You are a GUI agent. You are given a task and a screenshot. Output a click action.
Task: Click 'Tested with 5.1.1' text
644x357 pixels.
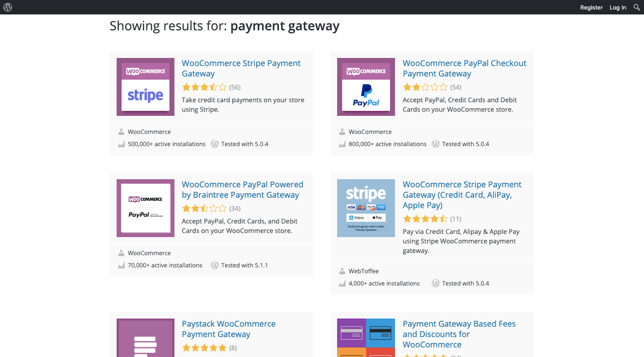click(x=244, y=265)
